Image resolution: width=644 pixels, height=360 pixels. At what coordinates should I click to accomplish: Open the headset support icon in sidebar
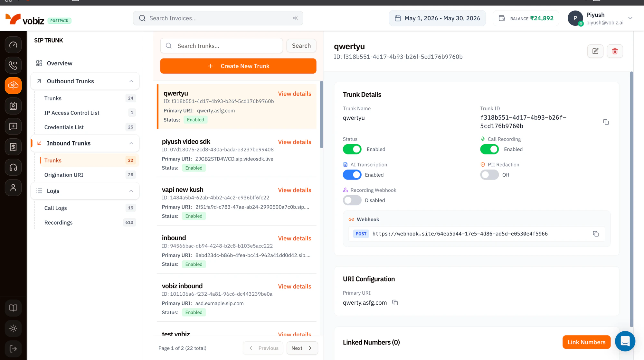click(13, 167)
